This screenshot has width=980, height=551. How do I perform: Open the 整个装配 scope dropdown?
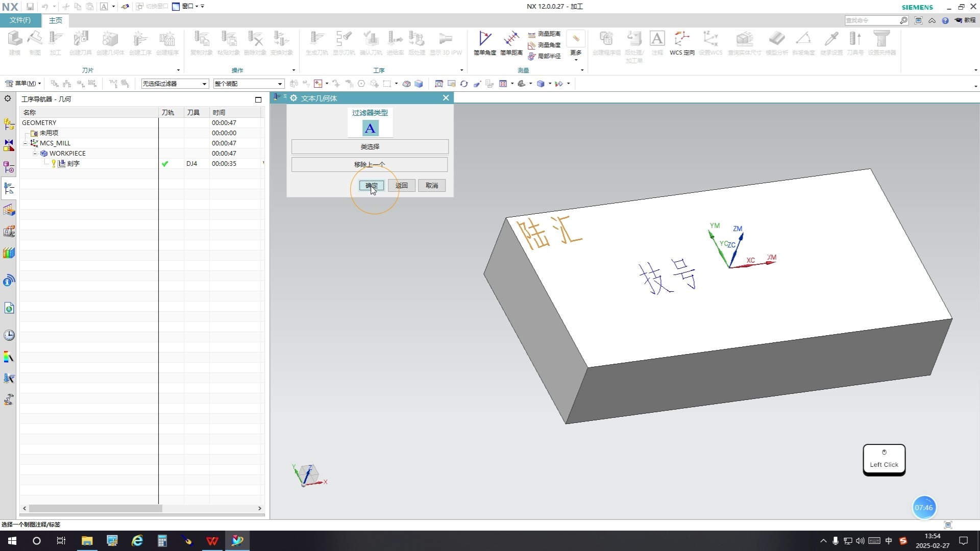click(248, 84)
